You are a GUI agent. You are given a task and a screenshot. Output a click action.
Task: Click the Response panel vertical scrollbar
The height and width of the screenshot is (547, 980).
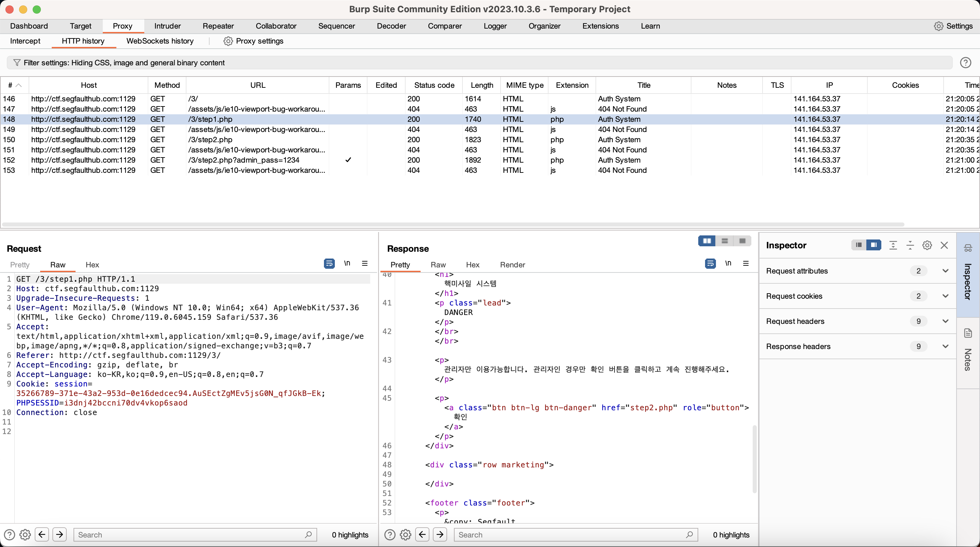[x=754, y=459]
